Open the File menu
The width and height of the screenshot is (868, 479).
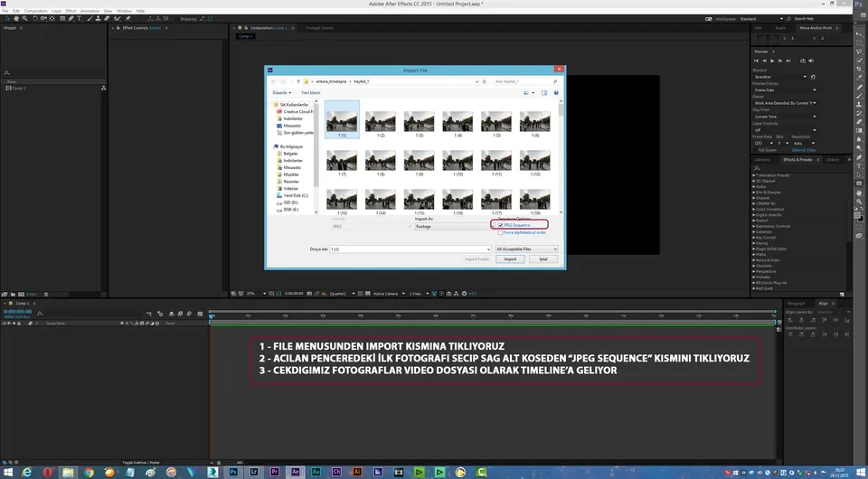(x=5, y=11)
